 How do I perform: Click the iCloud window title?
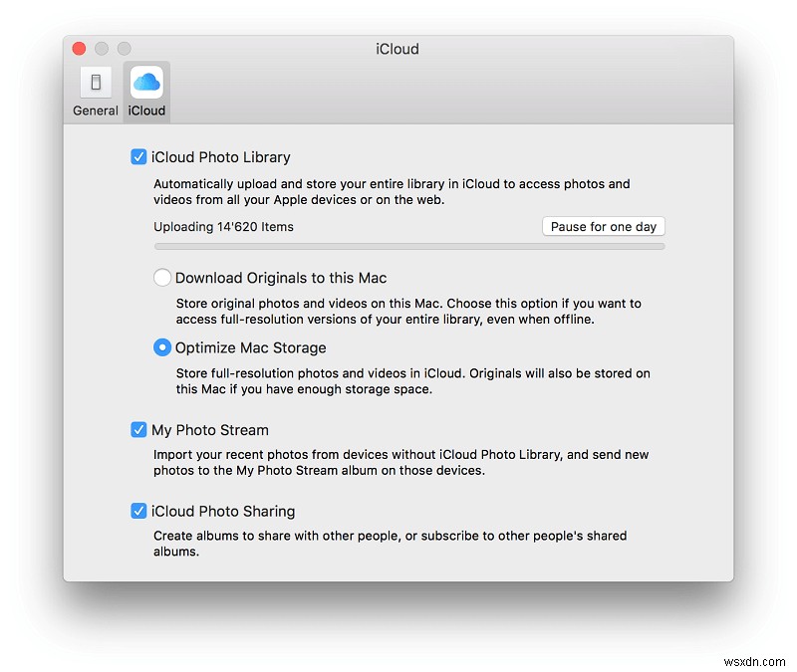click(x=398, y=48)
